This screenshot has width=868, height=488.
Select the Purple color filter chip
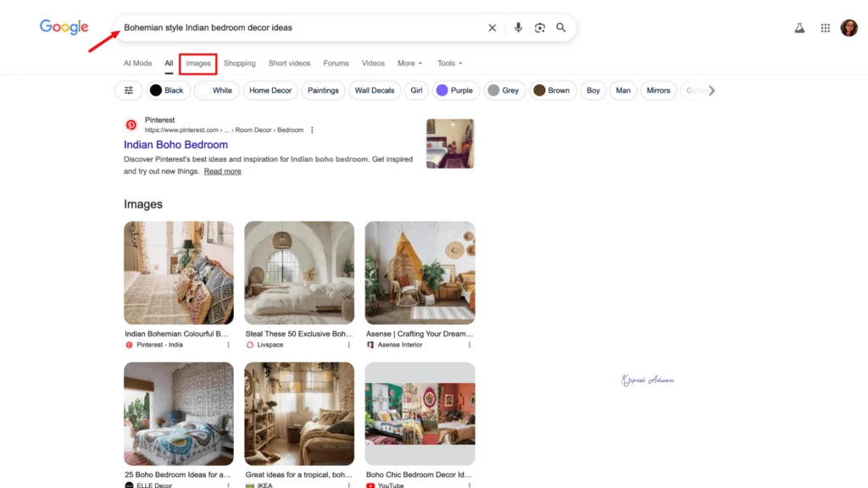pyautogui.click(x=455, y=90)
